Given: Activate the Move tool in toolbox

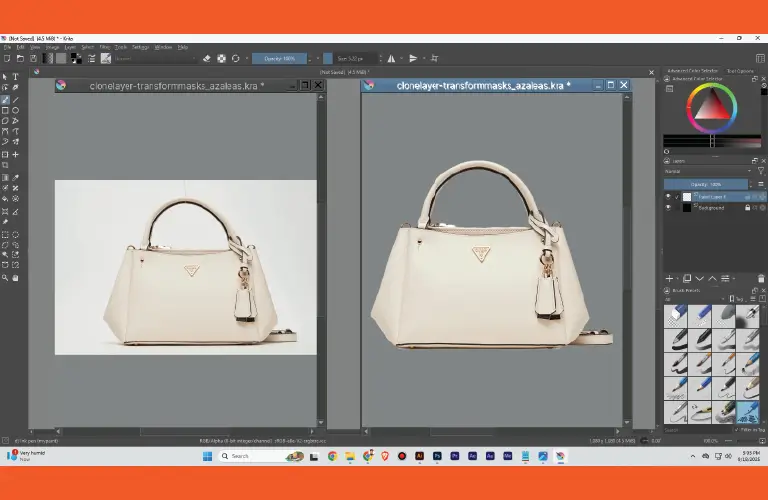Looking at the screenshot, I should 15,155.
